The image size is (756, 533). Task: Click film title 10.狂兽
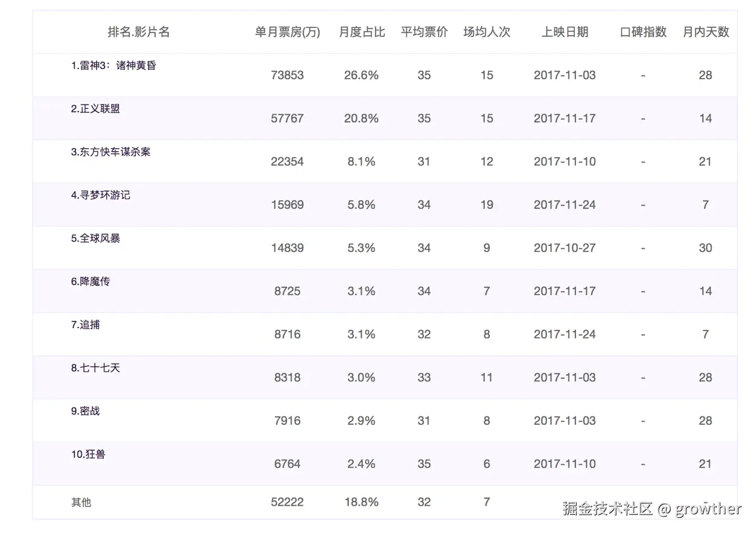[88, 454]
